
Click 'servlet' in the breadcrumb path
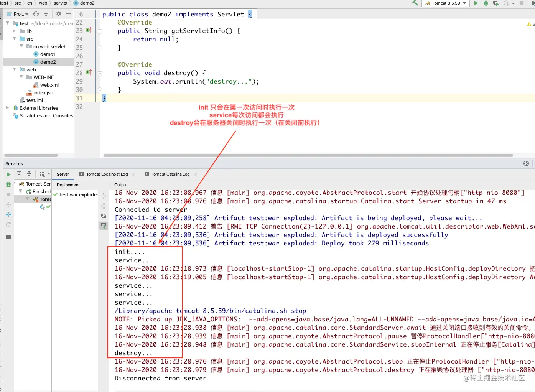(61, 3)
